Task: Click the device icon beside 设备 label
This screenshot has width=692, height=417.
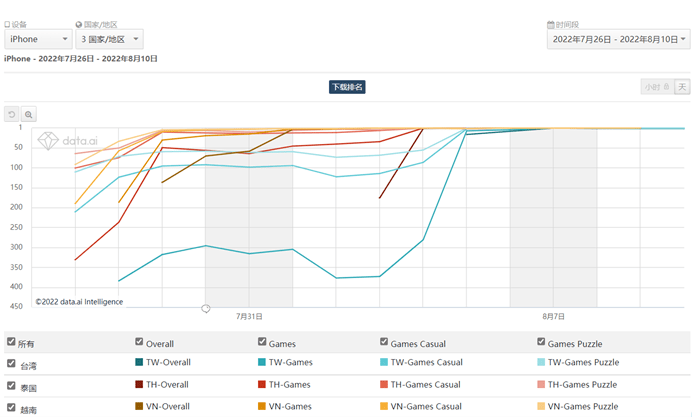Action: [7, 24]
